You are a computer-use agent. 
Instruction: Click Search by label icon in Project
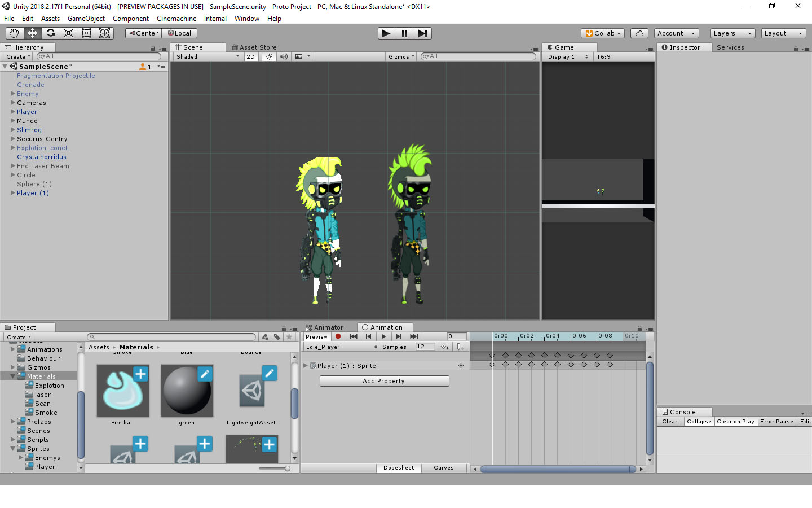click(277, 337)
